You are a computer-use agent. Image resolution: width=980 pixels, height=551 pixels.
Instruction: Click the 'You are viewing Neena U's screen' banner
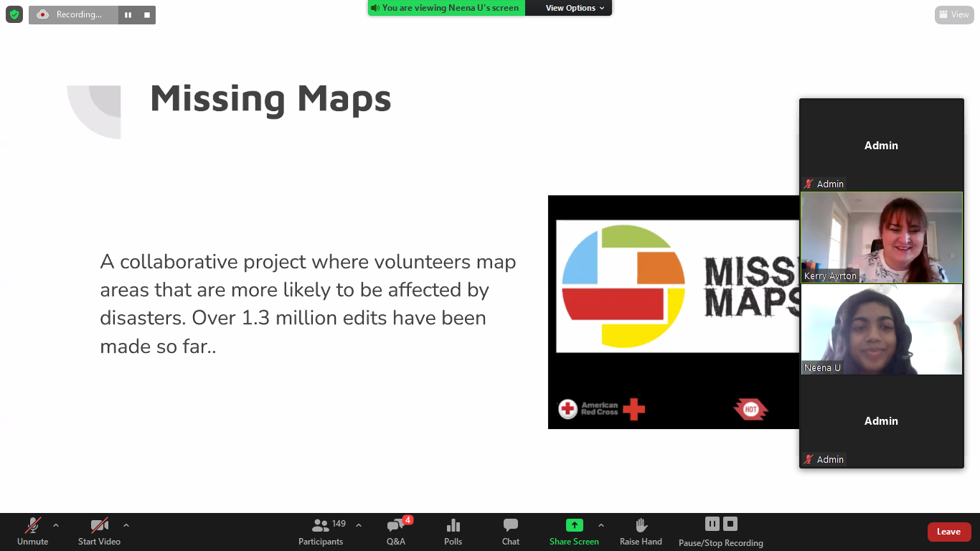tap(446, 8)
